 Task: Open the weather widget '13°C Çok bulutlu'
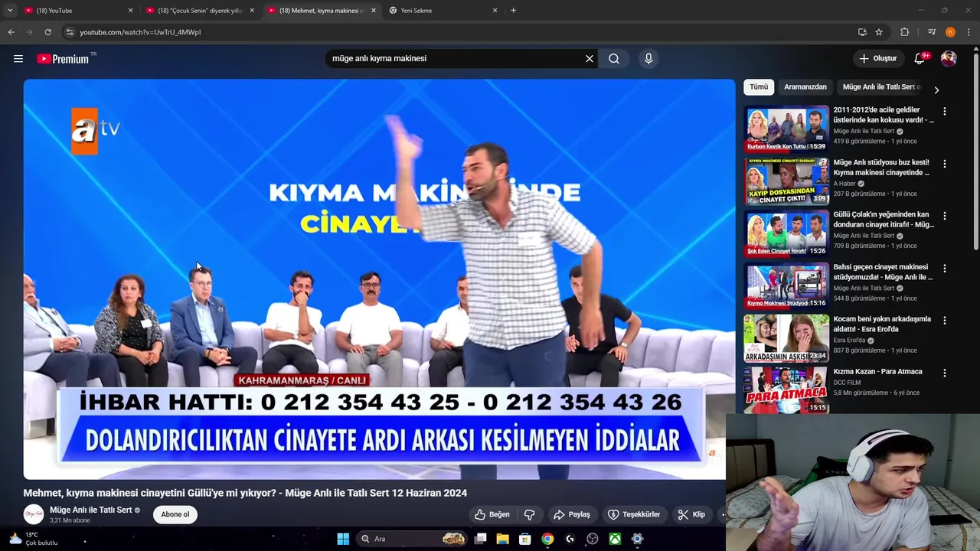[x=34, y=539]
